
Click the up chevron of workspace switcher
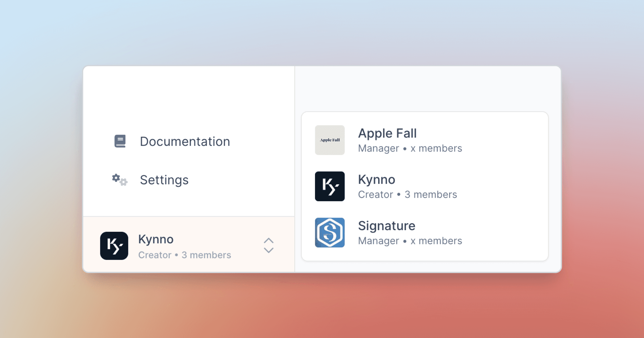pos(269,240)
